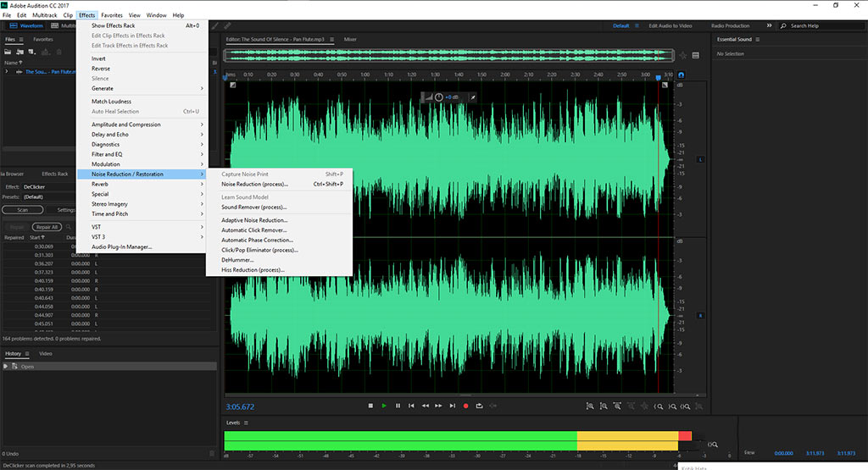The image size is (868, 470).
Task: Toggle the right channel R enable button
Action: (700, 316)
